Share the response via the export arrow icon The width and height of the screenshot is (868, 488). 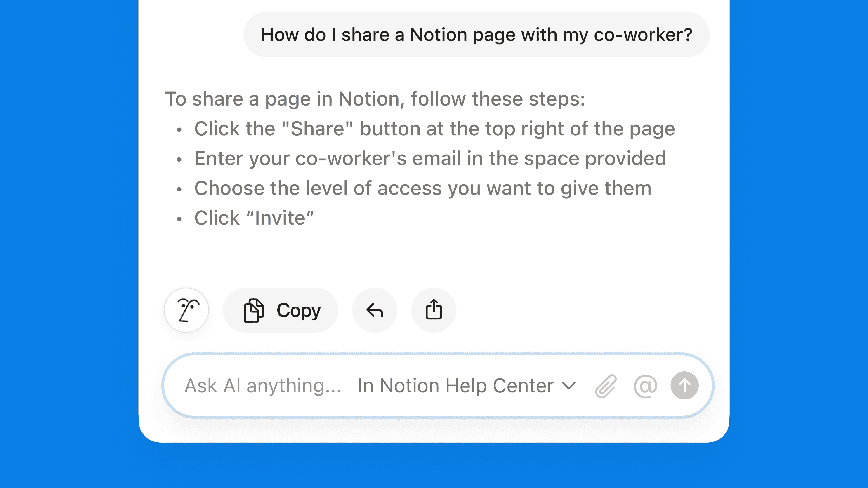tap(434, 310)
